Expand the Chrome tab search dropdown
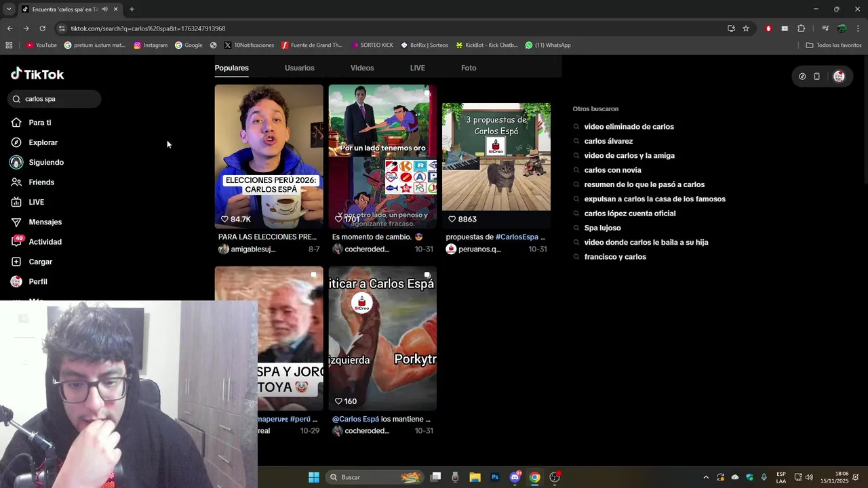This screenshot has height=488, width=868. [9, 9]
